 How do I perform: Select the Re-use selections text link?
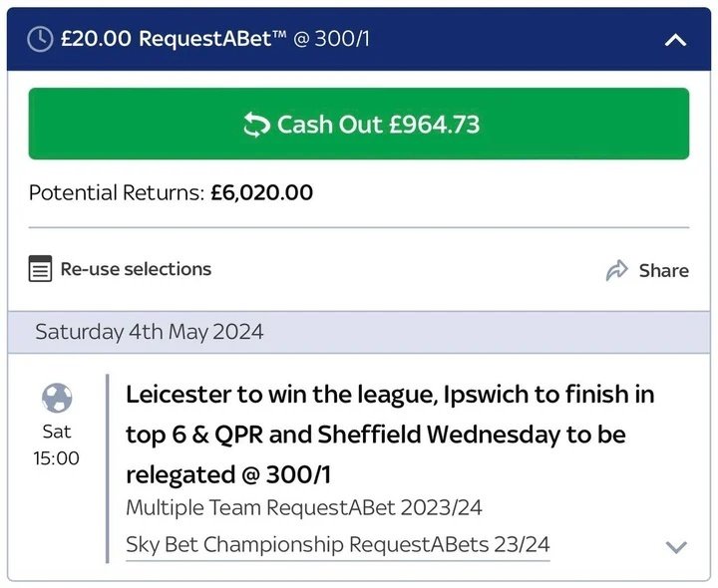(x=136, y=269)
